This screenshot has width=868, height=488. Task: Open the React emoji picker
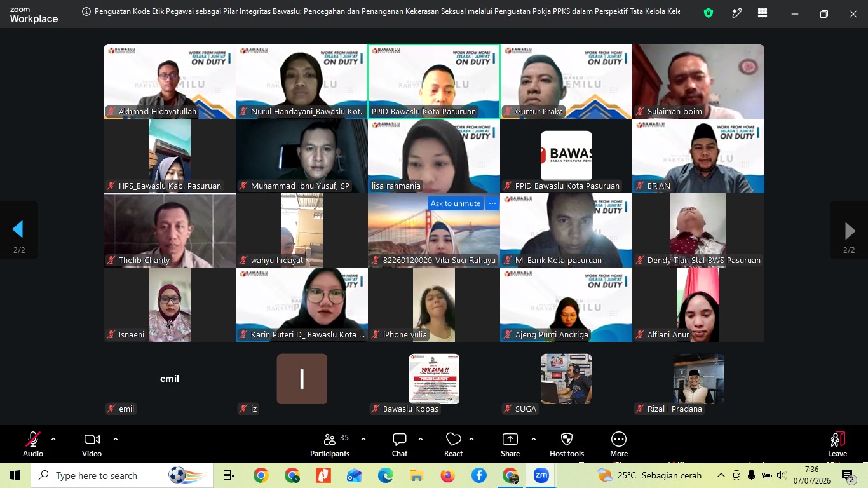click(453, 444)
